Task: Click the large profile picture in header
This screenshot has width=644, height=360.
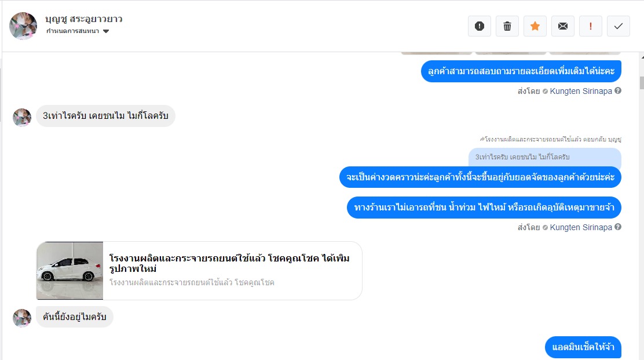Action: pos(23,26)
